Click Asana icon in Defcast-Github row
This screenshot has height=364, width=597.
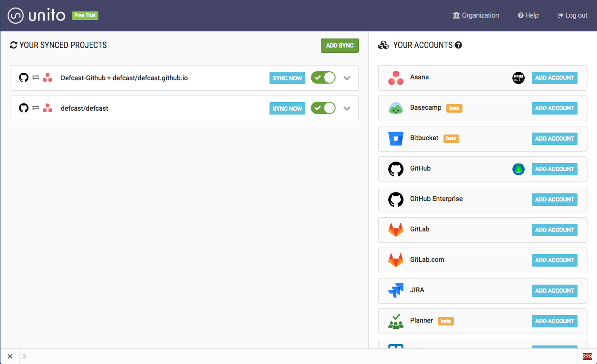click(x=48, y=77)
